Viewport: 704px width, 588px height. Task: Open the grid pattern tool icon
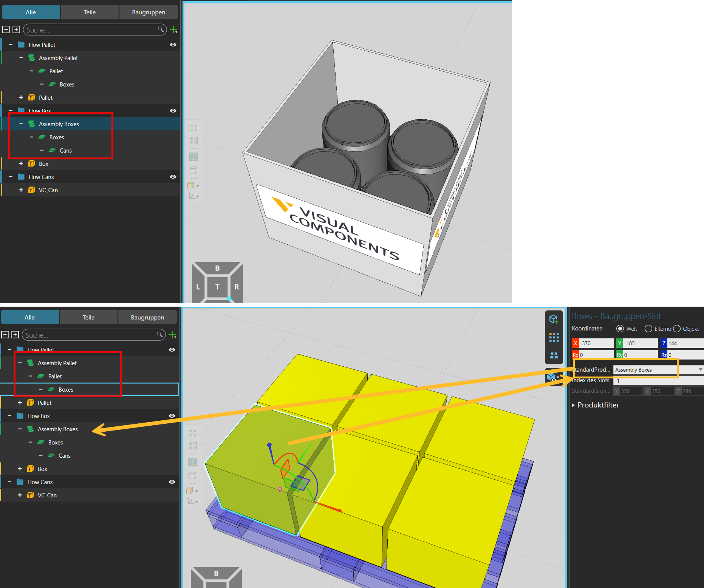coord(554,337)
